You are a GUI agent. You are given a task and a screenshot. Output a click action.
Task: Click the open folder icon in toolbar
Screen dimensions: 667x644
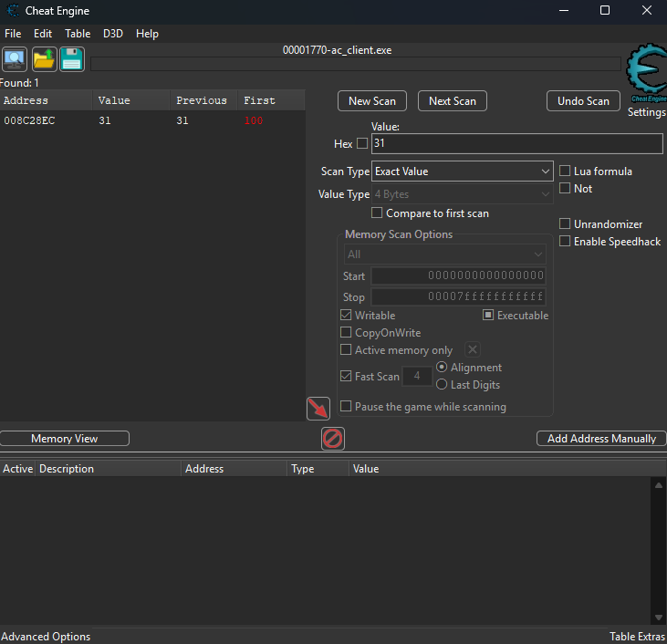pyautogui.click(x=43, y=59)
